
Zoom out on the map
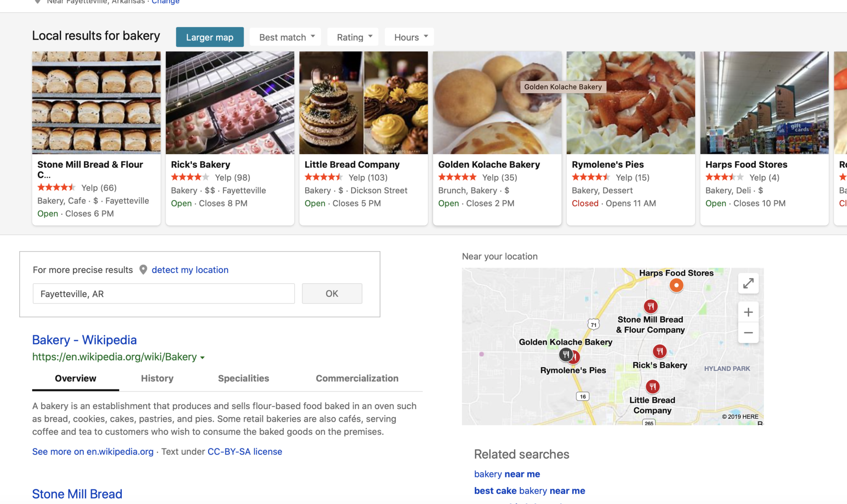(748, 332)
